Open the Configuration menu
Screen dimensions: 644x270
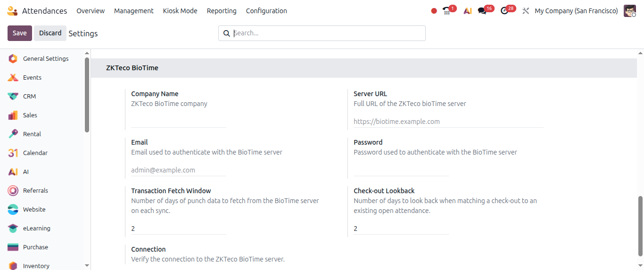pyautogui.click(x=266, y=11)
